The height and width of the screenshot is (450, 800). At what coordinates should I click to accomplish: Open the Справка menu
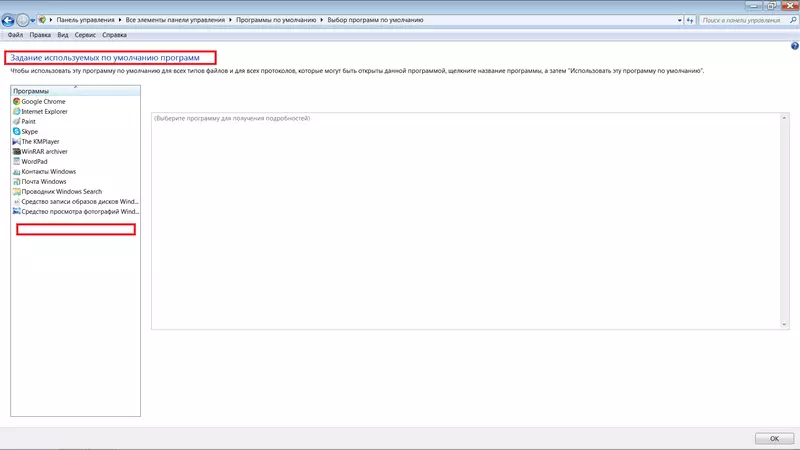[x=114, y=35]
